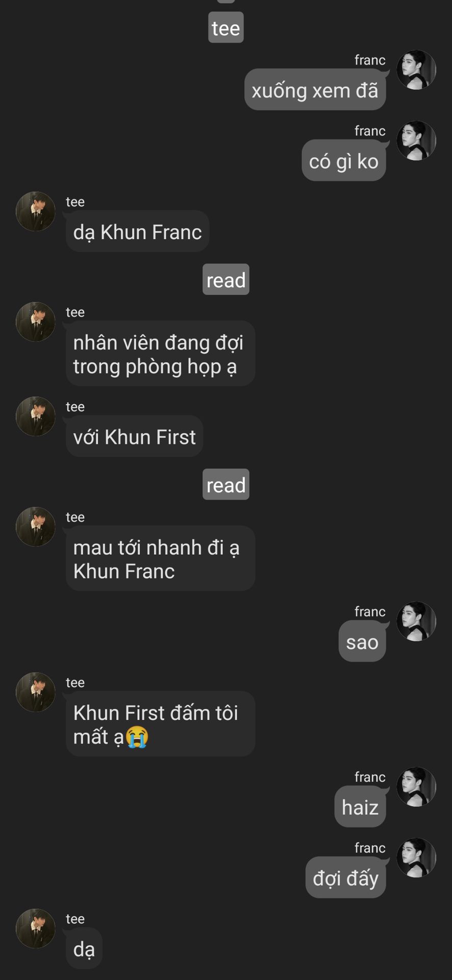Select the 'xuống xem đã' message bubble
The width and height of the screenshot is (452, 980).
[315, 90]
